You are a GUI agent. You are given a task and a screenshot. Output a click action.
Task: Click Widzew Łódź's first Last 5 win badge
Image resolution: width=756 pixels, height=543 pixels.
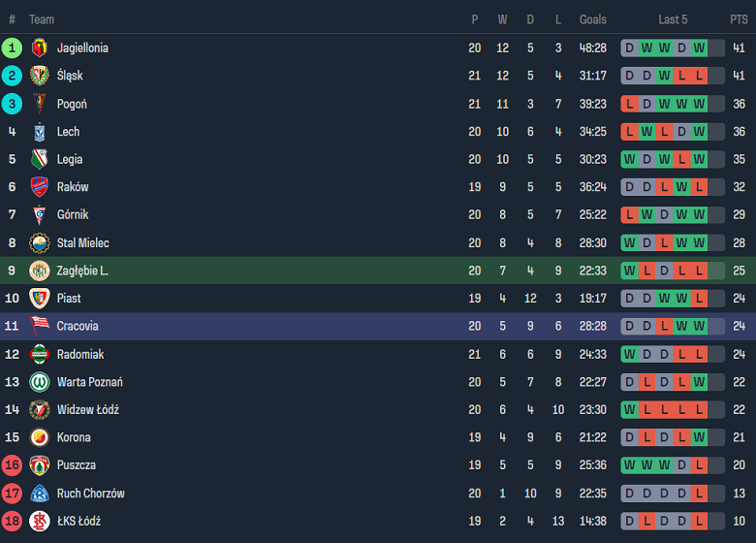tap(629, 409)
